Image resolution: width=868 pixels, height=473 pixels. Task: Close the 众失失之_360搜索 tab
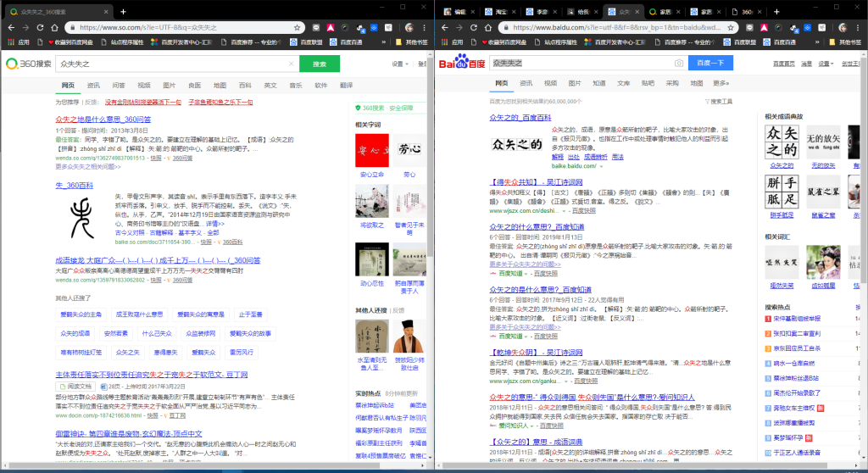(x=106, y=12)
